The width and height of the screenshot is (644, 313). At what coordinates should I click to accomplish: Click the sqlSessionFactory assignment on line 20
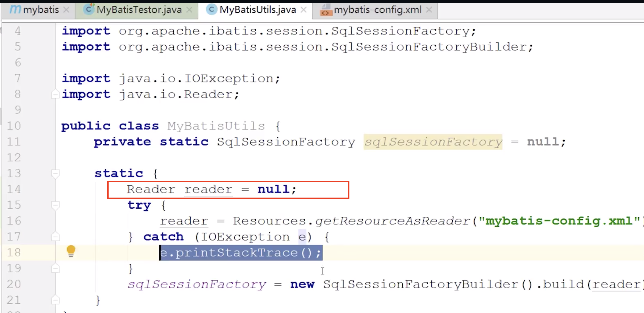(197, 284)
